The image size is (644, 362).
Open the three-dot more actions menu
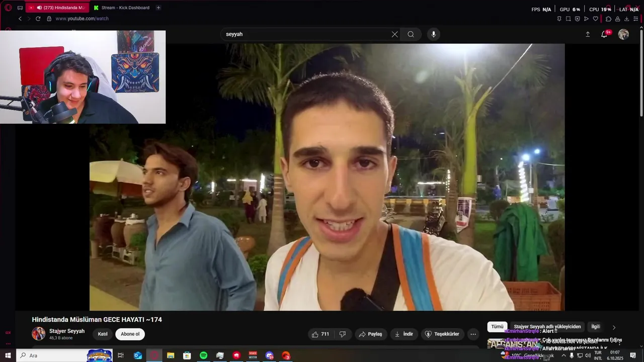[x=473, y=334]
